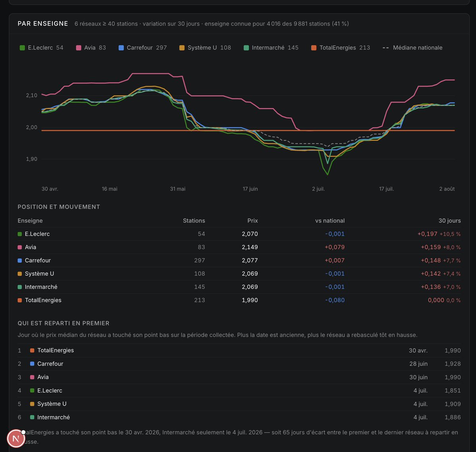
Task: Select E.Leclerc row in position table
Action: pos(239,234)
